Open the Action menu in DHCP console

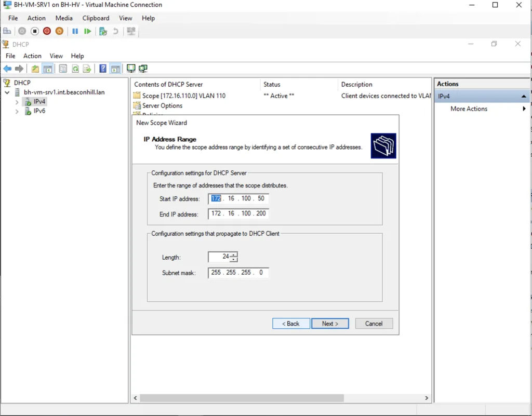coord(32,56)
